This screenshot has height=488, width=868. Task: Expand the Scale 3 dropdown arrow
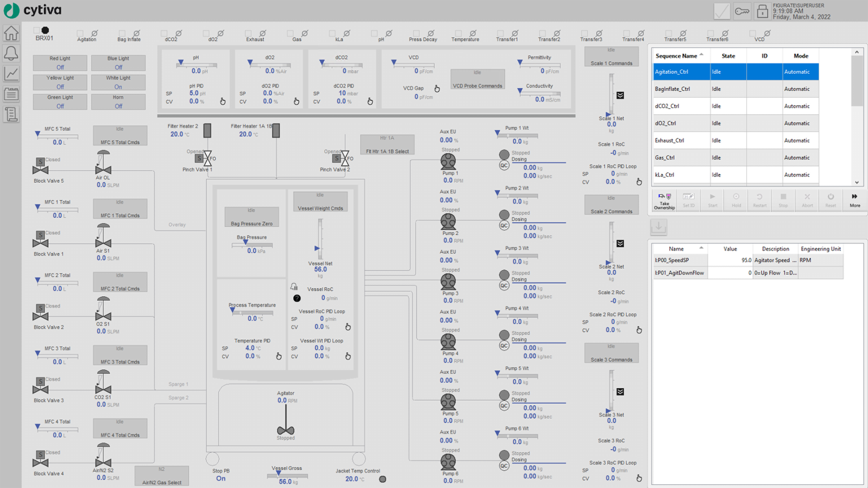click(x=620, y=392)
